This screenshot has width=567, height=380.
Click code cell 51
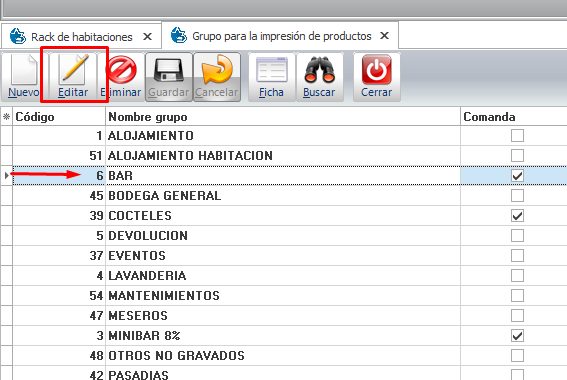[x=59, y=156]
